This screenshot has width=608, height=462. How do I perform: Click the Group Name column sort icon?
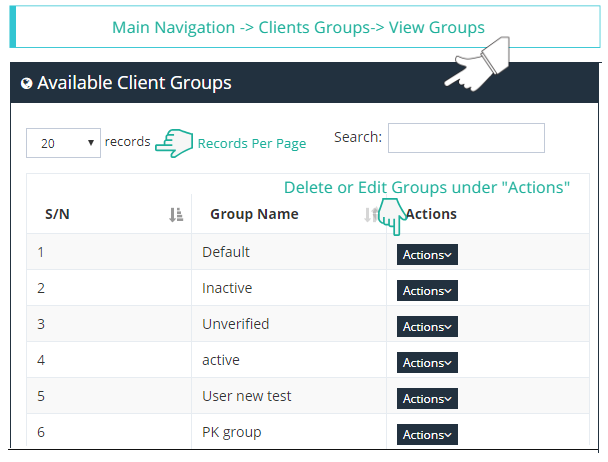371,214
